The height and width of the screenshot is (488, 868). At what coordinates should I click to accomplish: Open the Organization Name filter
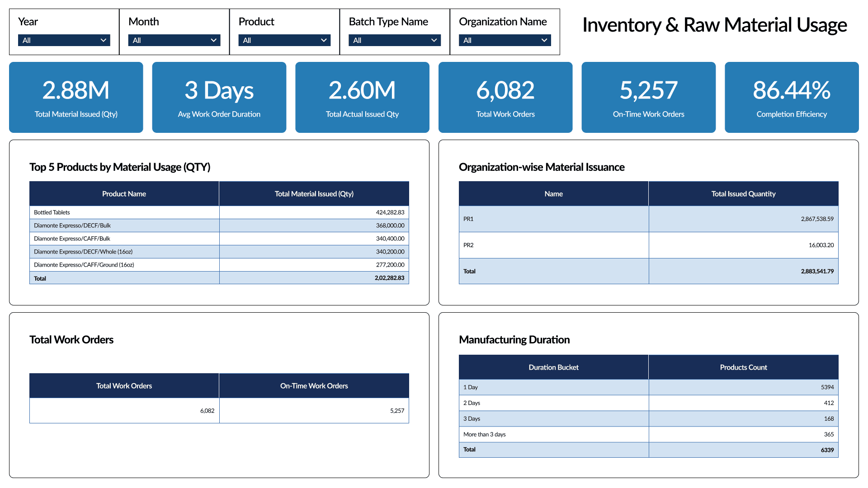[505, 40]
